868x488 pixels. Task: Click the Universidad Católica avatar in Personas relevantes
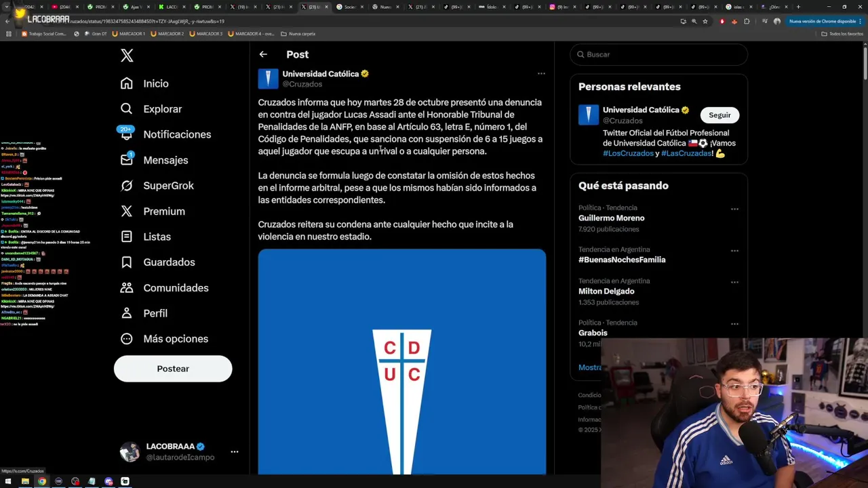coord(588,115)
